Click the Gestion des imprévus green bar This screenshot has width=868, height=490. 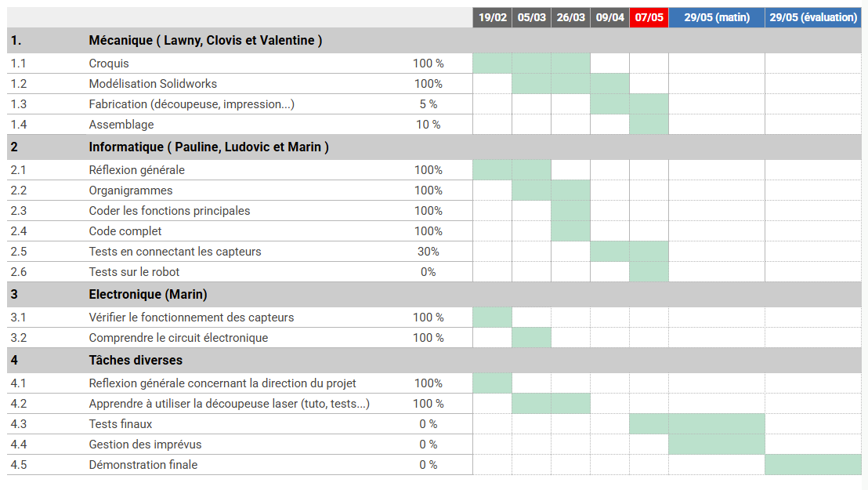click(716, 445)
